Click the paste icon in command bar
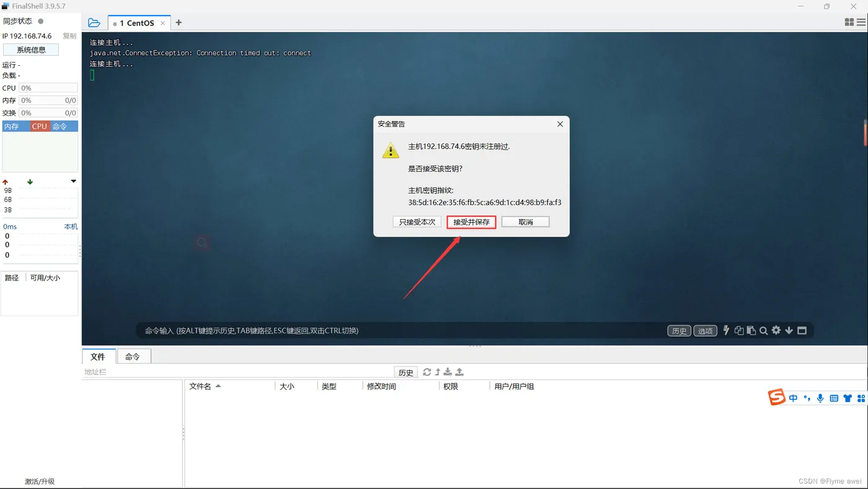The height and width of the screenshot is (489, 868). 751,330
